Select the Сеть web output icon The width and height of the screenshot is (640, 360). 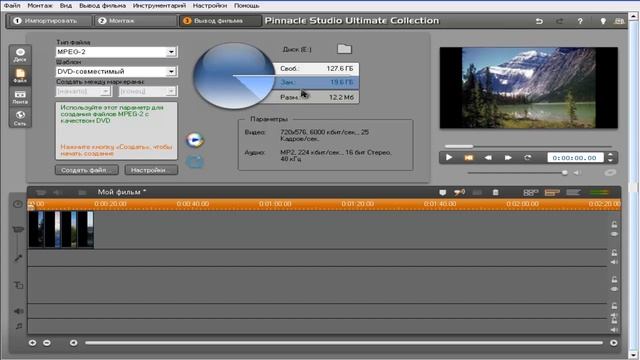click(x=20, y=118)
